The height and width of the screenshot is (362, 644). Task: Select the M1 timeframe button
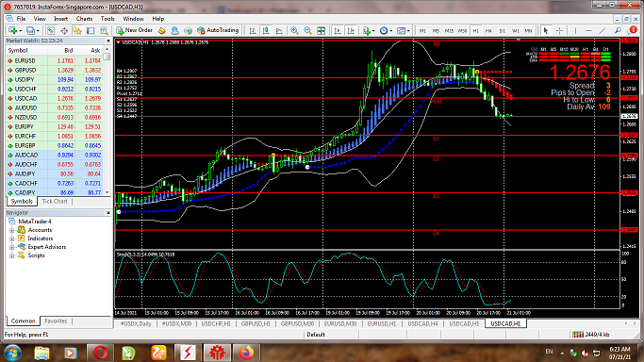pyautogui.click(x=422, y=31)
